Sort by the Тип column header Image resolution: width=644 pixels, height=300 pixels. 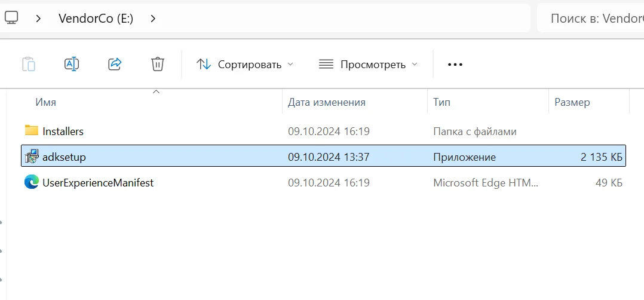coord(441,102)
